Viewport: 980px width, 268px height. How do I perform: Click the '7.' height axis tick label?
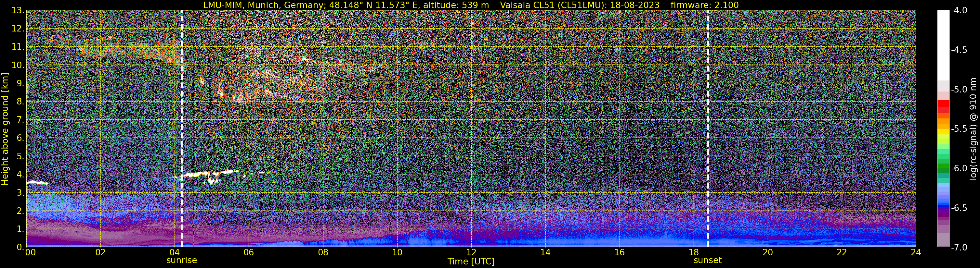[x=20, y=120]
